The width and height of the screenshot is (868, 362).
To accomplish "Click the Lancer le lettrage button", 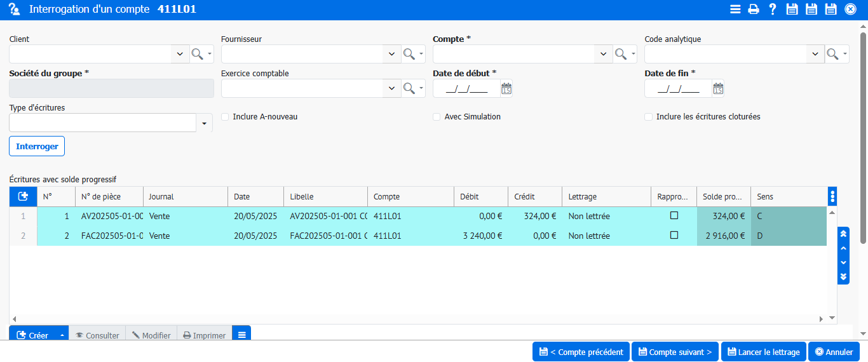I will click(763, 352).
